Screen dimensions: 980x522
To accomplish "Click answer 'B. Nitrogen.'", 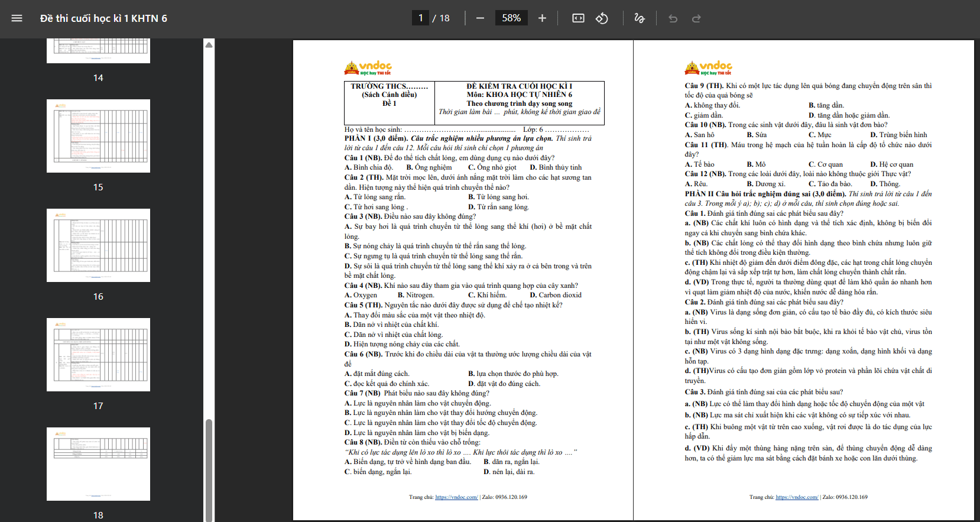I will coord(416,295).
